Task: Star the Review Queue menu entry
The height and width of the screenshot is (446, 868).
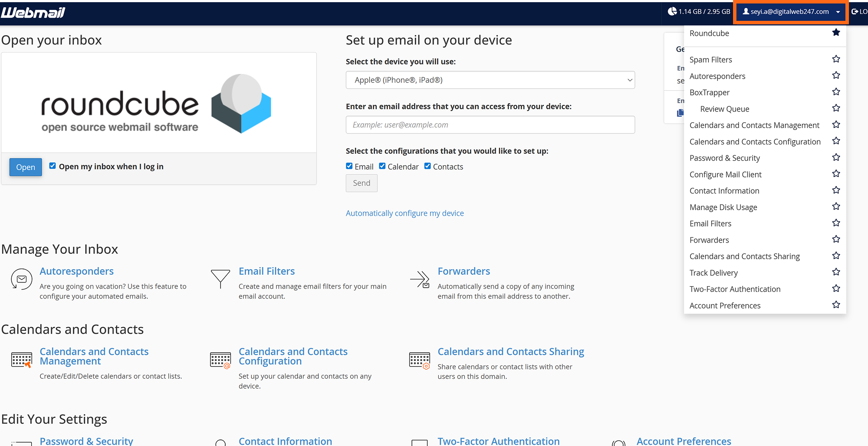Action: click(836, 108)
